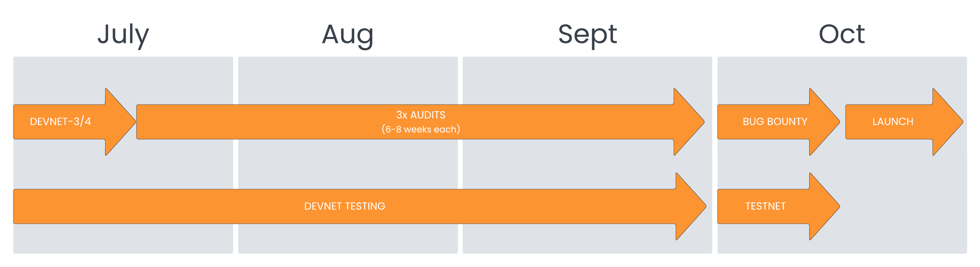980x267 pixels.
Task: Click the DEVNET TESTING arrow
Action: coord(360,206)
